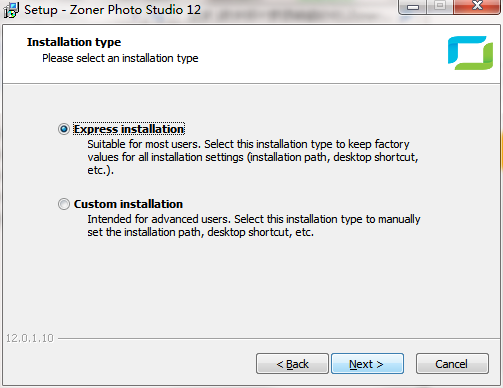503x388 pixels.
Task: Click the version number 12.0.1.10
Action: click(x=30, y=338)
